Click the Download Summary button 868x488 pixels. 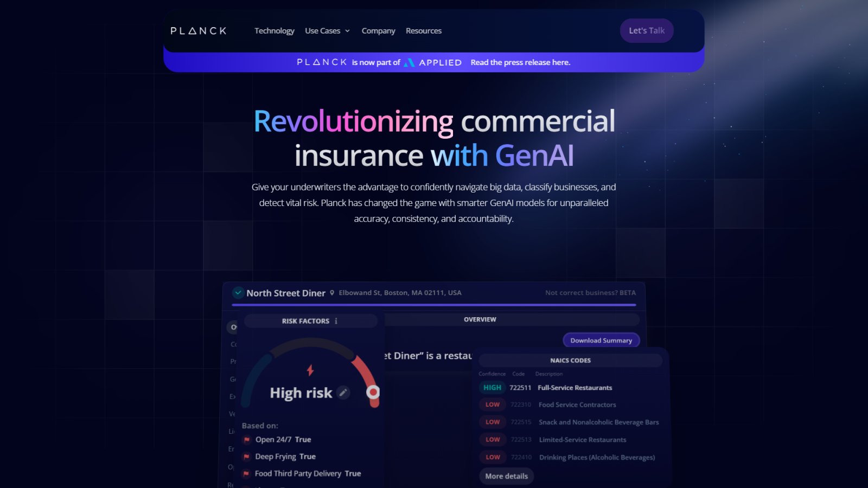click(x=601, y=341)
